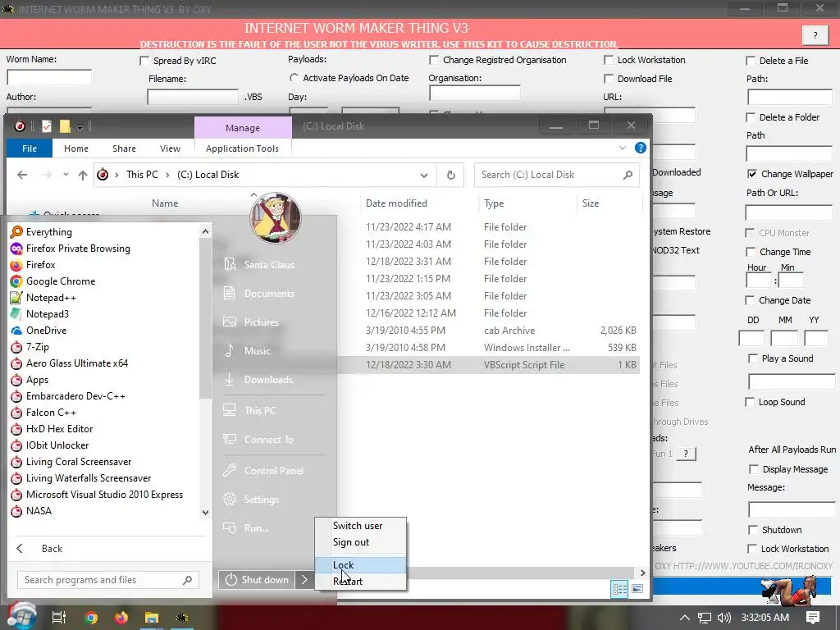Viewport: 840px width, 630px height.
Task: Switch to the Share ribbon tab
Action: tap(124, 148)
